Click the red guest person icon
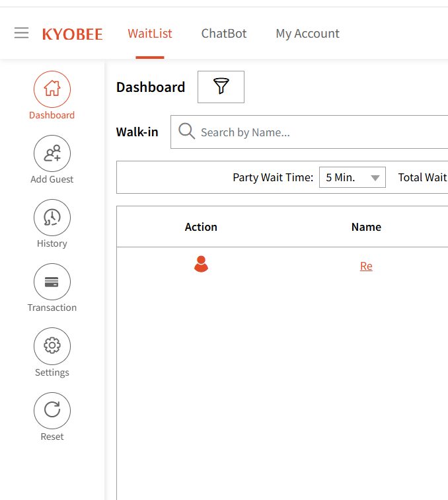The width and height of the screenshot is (448, 500). [201, 264]
